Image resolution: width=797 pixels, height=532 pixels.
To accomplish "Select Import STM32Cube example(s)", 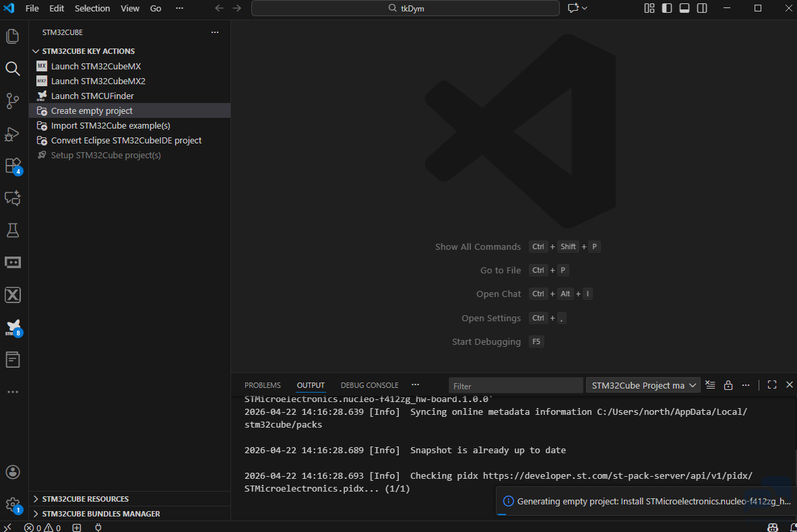I will [110, 125].
